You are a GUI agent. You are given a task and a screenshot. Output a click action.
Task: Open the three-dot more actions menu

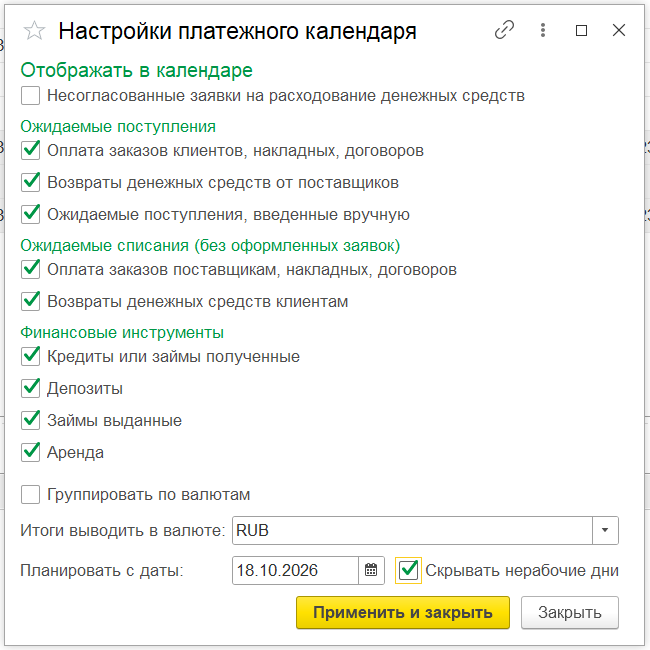(543, 30)
